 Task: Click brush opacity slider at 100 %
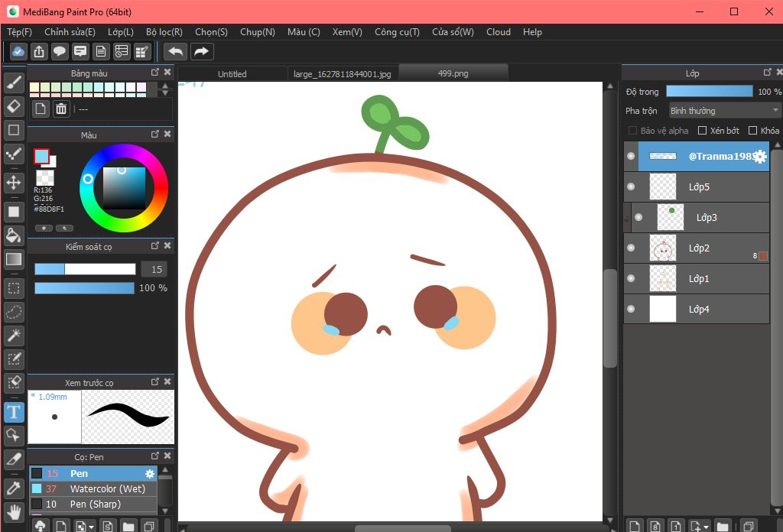click(x=84, y=288)
